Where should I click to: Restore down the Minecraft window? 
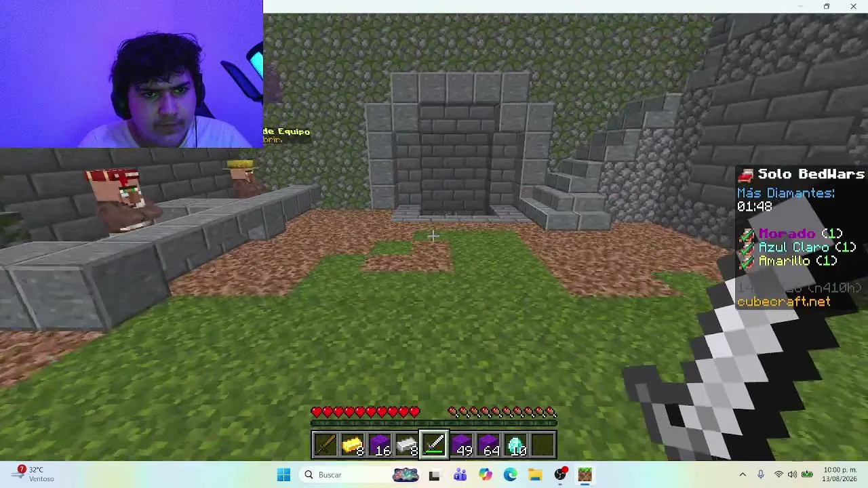pyautogui.click(x=827, y=7)
